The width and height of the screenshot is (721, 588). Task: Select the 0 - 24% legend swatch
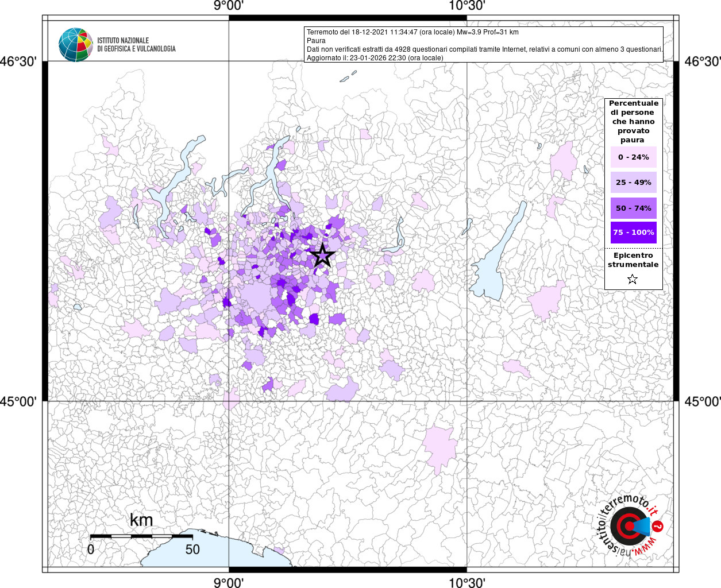point(633,157)
